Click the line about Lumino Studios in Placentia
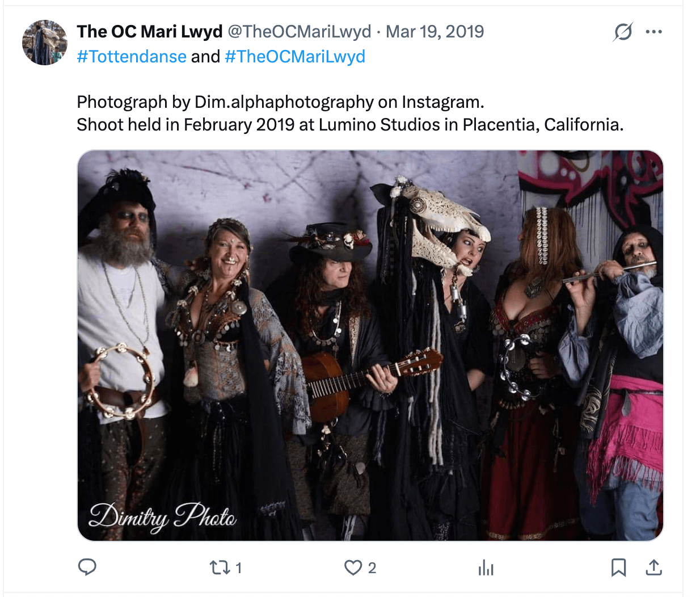This screenshot has height=597, width=700. (x=349, y=125)
